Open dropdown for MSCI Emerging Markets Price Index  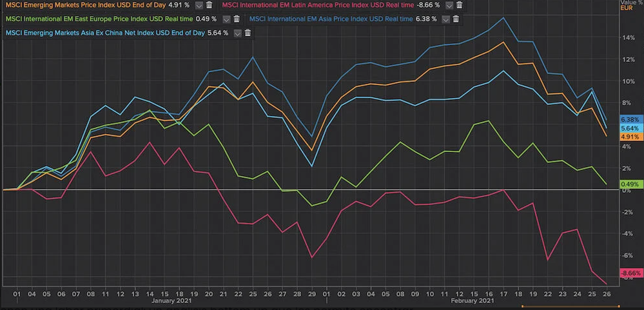199,5
